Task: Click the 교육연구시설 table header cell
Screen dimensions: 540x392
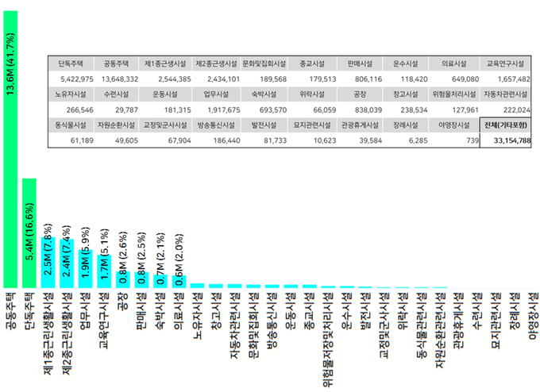Action: click(505, 63)
